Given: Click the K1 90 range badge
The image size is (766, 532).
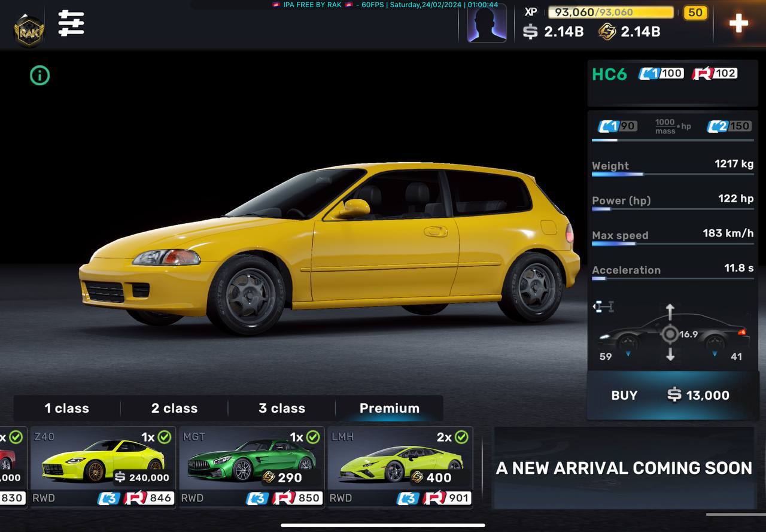Looking at the screenshot, I should [x=618, y=126].
